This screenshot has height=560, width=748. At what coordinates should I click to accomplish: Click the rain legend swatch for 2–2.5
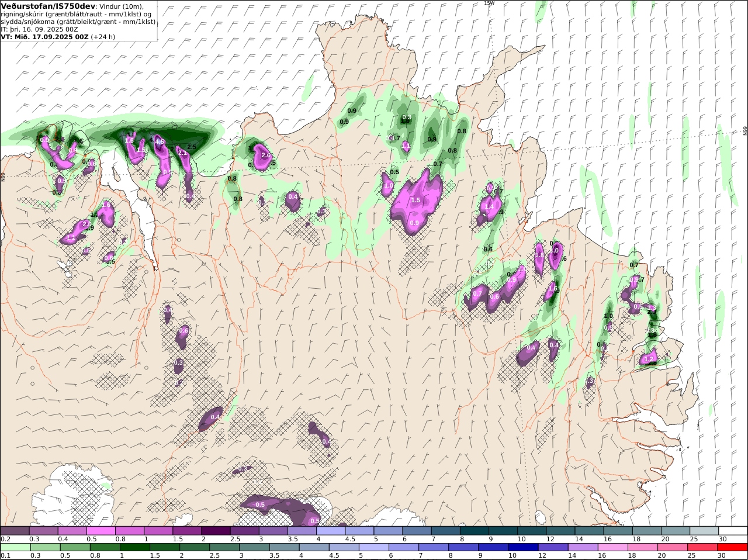[195, 547]
